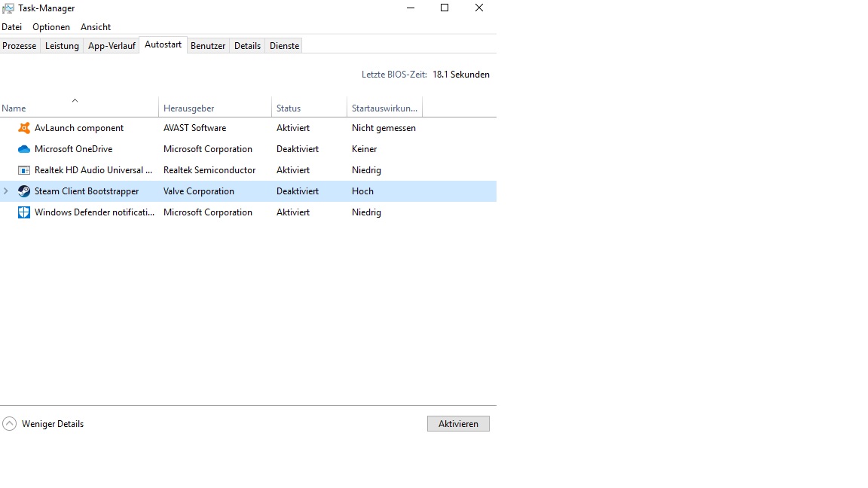This screenshot has width=868, height=488.
Task: Click the AvLaunch component Avast icon
Action: (x=24, y=128)
